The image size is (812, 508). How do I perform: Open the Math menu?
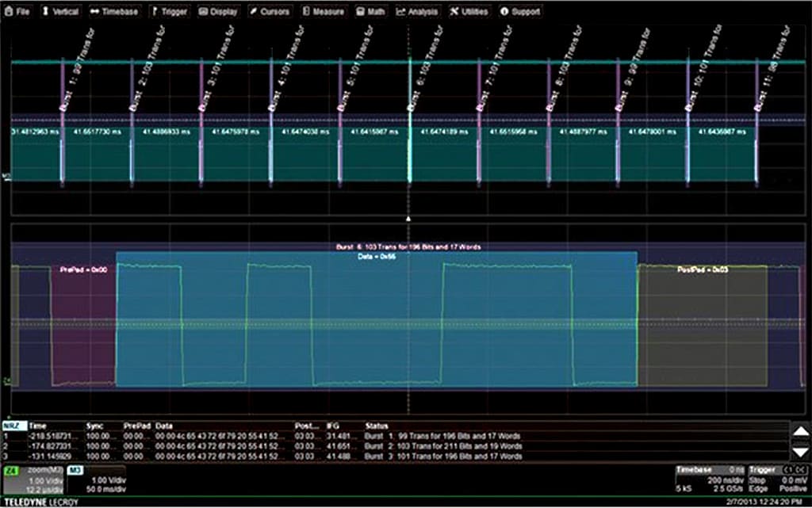pyautogui.click(x=371, y=11)
